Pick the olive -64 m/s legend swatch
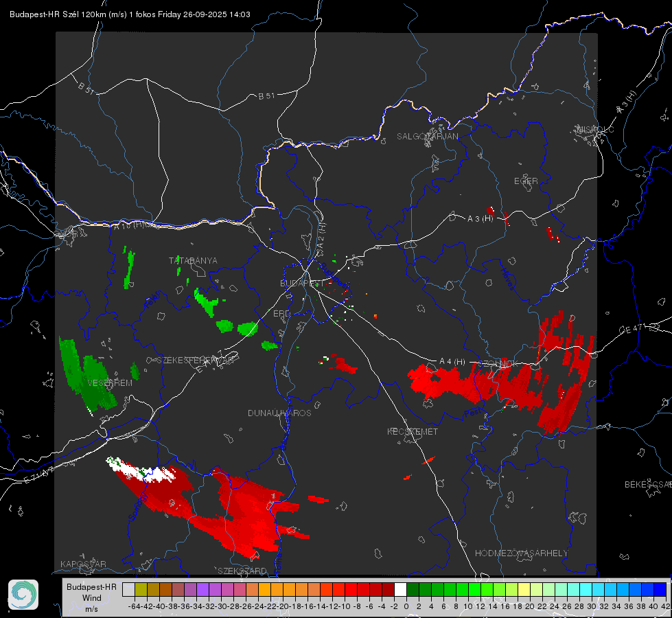This screenshot has height=618, width=672. 141,589
